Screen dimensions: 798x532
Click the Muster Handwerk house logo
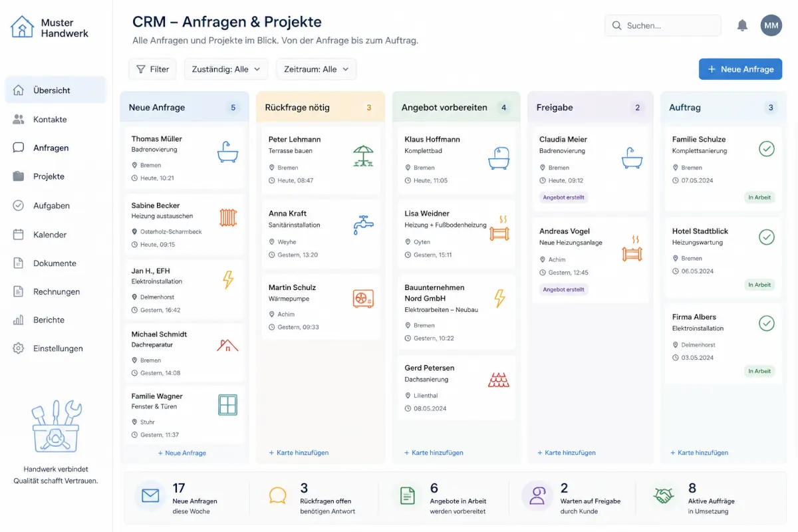[22, 27]
